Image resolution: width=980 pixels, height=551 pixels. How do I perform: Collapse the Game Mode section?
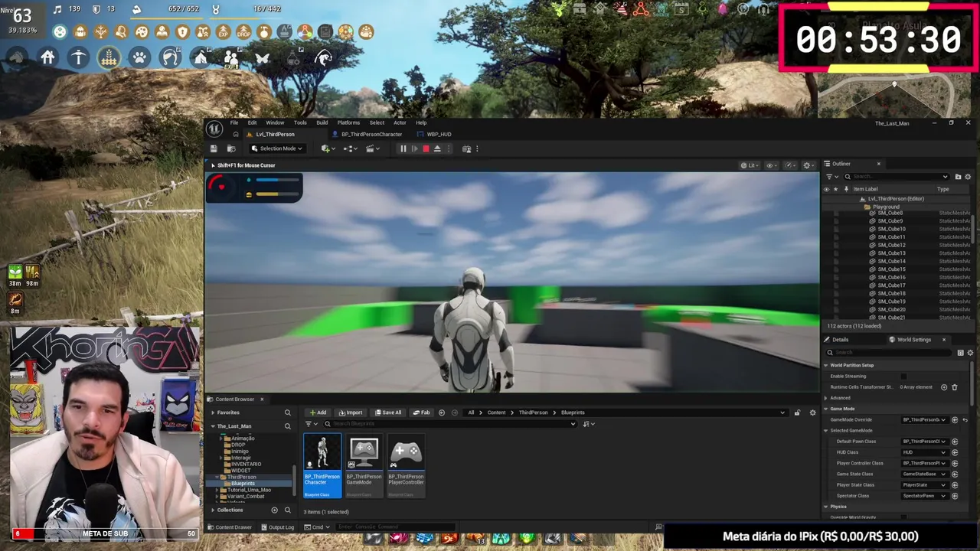point(825,409)
